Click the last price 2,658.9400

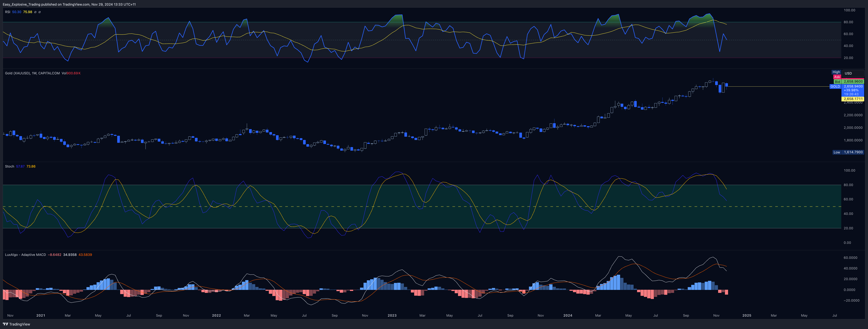853,87
